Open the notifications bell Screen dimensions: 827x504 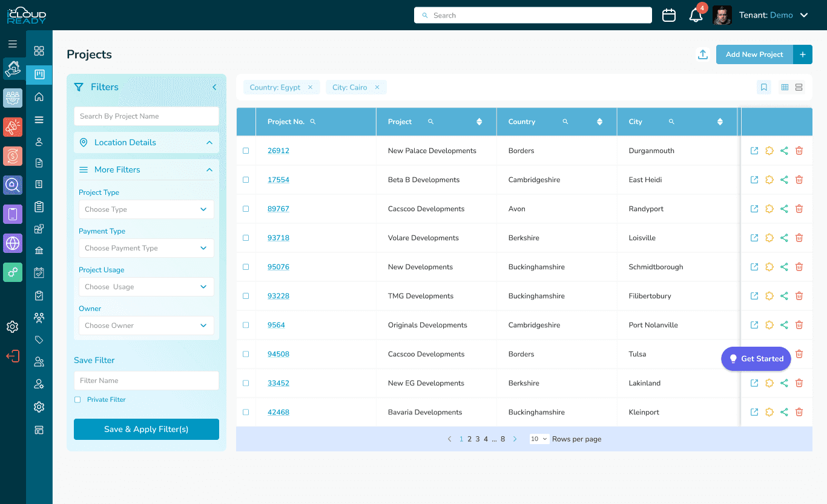695,15
